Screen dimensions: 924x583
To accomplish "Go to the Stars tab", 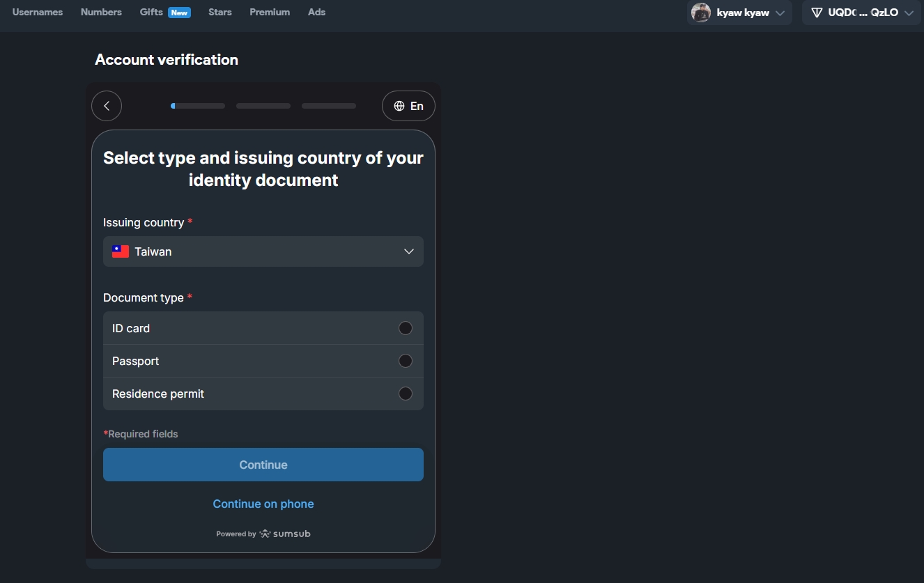I will point(220,12).
